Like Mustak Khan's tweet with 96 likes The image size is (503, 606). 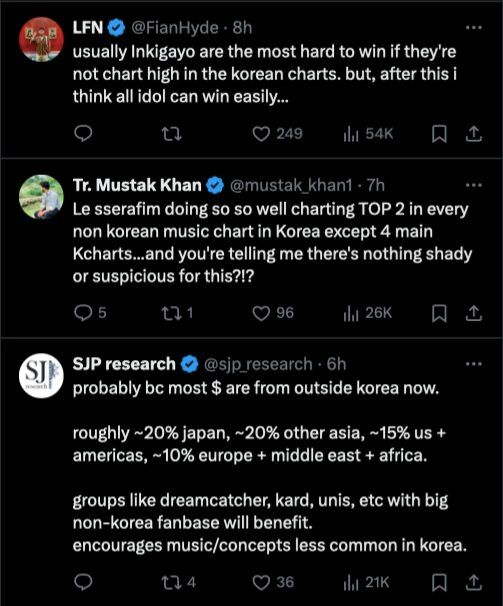pyautogui.click(x=273, y=313)
